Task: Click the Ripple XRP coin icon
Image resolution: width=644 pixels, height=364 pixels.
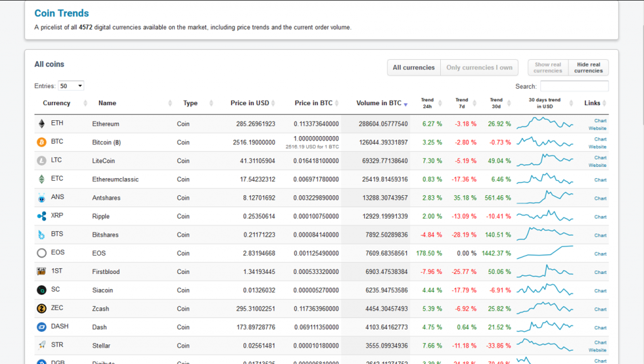Action: pos(42,216)
